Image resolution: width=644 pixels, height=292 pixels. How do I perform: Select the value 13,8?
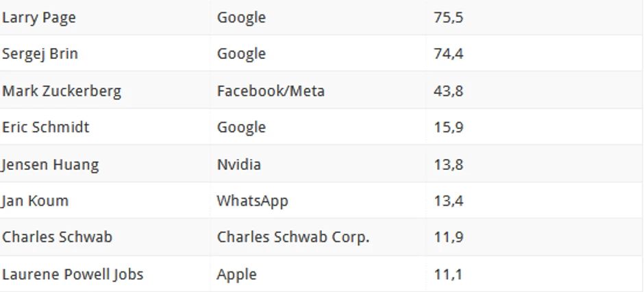pyautogui.click(x=448, y=165)
